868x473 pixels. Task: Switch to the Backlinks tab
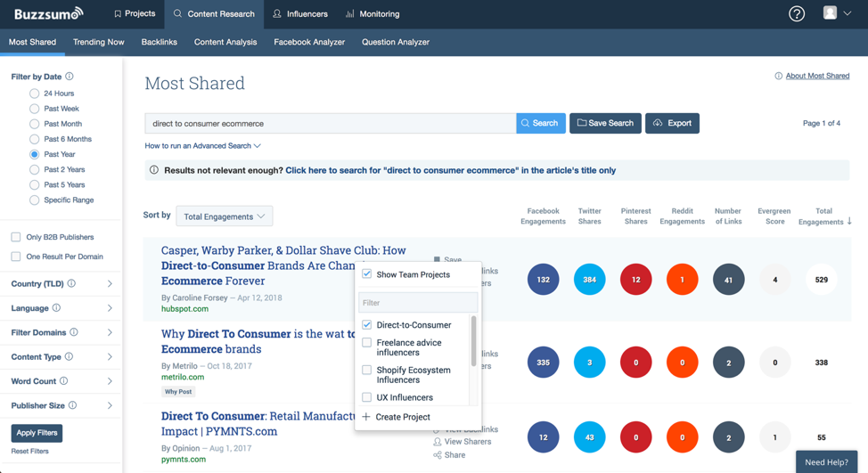point(159,42)
